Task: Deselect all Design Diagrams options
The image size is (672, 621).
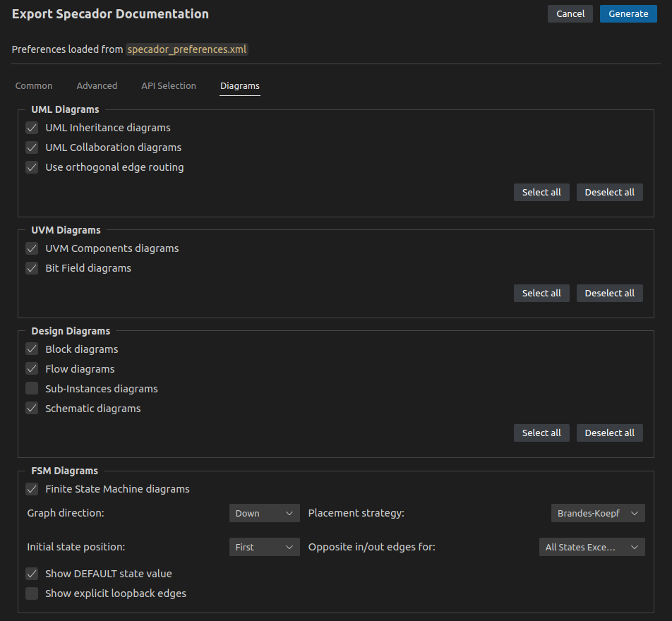Action: 609,433
